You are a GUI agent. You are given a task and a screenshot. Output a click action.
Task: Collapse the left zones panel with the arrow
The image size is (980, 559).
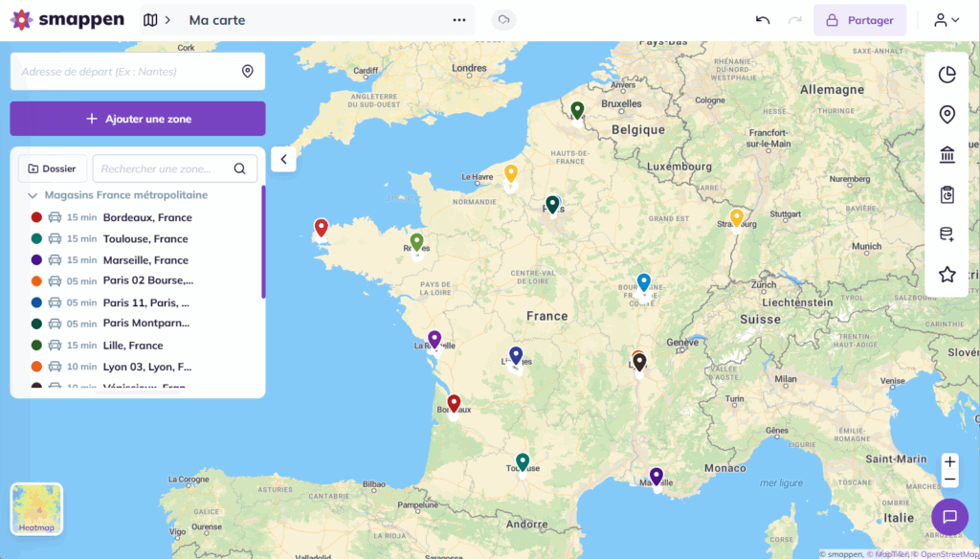pyautogui.click(x=283, y=159)
